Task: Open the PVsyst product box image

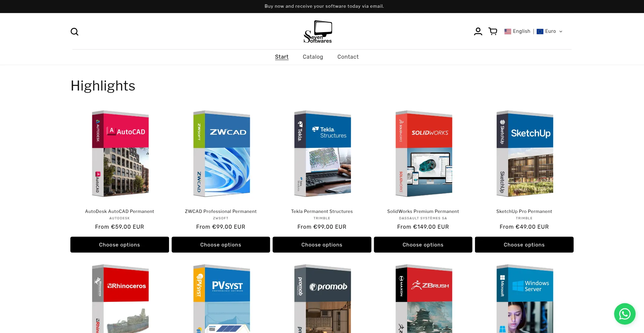Action: 222,299
